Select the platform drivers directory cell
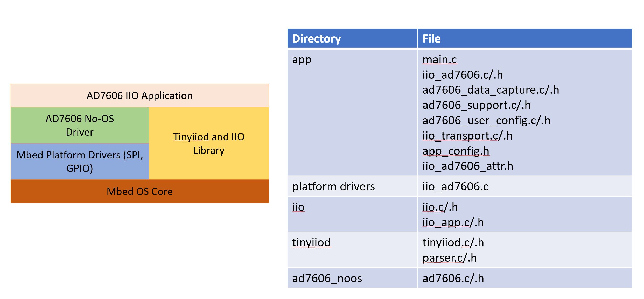Image resolution: width=644 pixels, height=299 pixels. pos(352,186)
